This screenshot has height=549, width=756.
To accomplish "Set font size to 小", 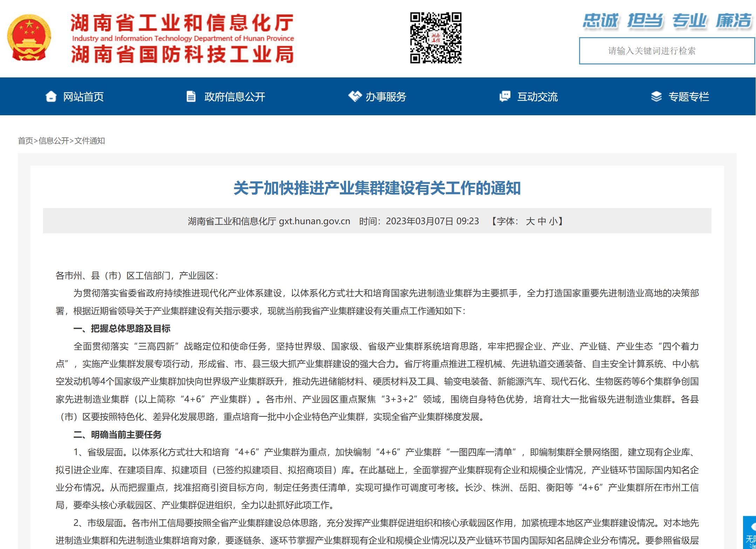I will point(553,221).
